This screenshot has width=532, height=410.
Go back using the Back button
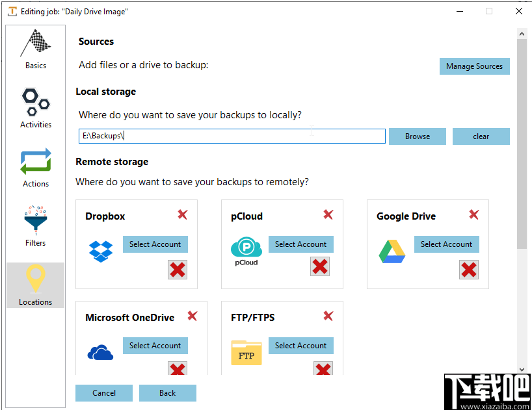[x=167, y=392]
